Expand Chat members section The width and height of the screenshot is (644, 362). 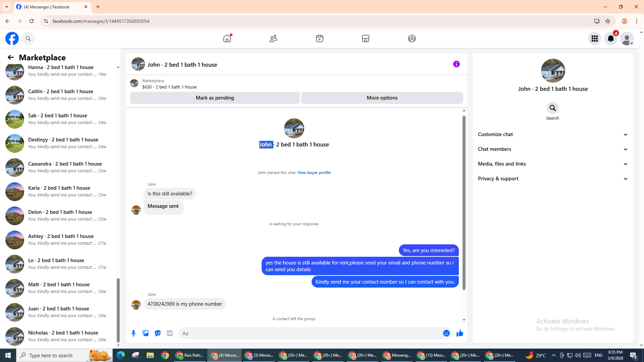(552, 149)
